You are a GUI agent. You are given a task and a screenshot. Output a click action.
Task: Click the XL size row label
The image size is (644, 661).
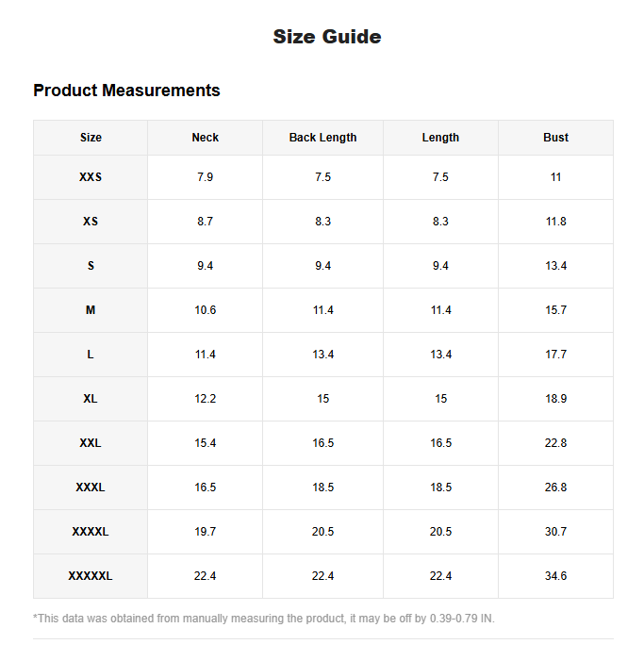[91, 399]
